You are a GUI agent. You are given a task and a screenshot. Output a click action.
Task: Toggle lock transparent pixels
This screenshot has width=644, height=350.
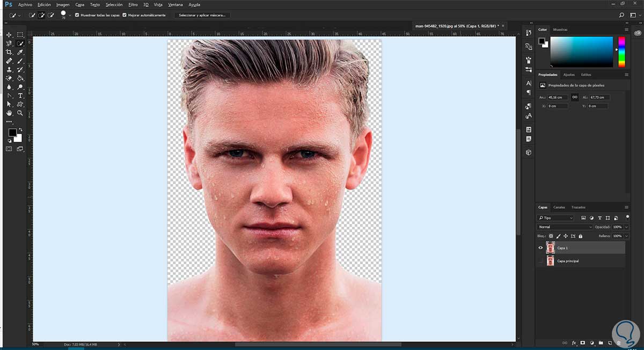pos(551,236)
